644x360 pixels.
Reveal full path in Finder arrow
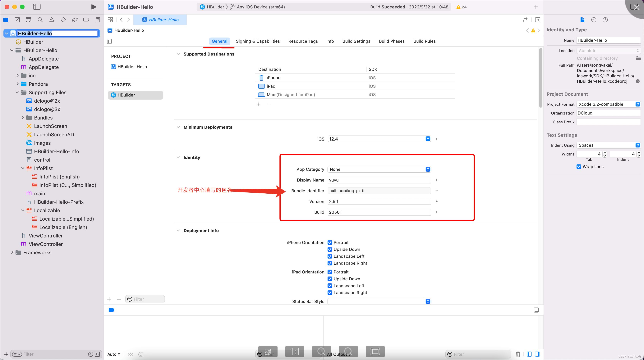tap(637, 81)
